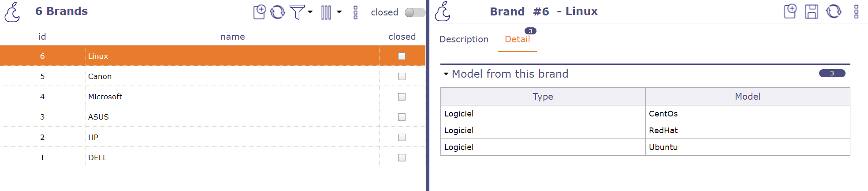Check the closed box for Canon
The height and width of the screenshot is (191, 868).
coord(402,76)
